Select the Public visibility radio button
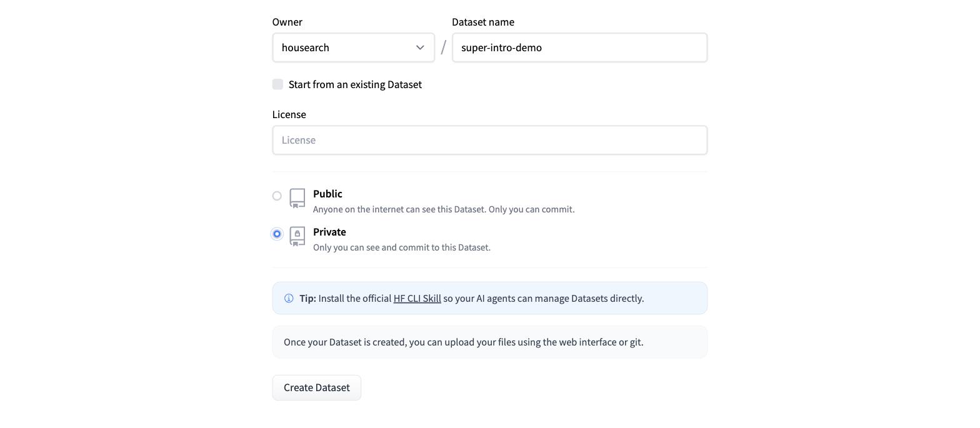The image size is (980, 428). [277, 196]
